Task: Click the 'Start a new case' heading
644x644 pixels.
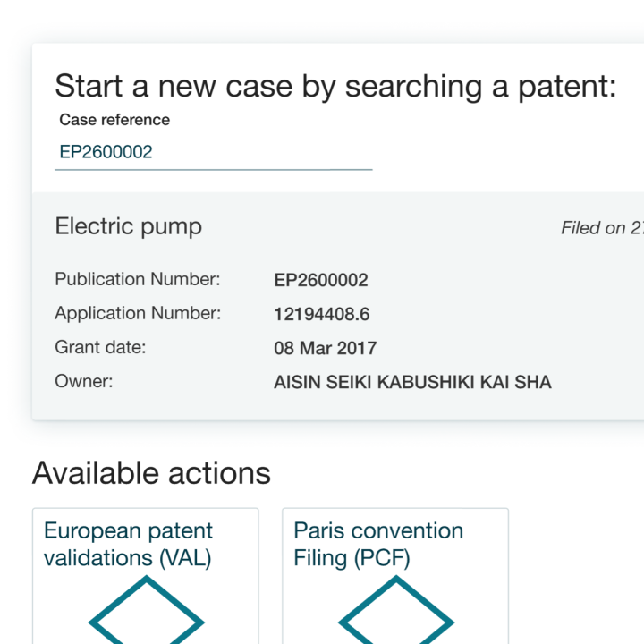Action: click(x=335, y=86)
